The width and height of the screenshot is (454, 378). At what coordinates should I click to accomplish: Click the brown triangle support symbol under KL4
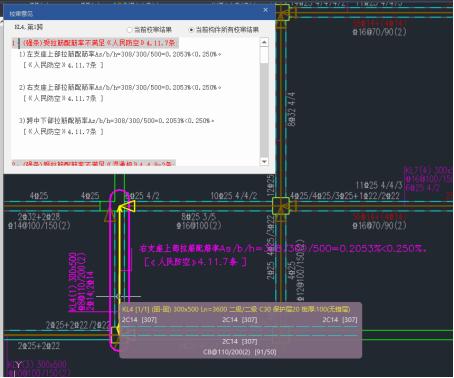coord(110,215)
